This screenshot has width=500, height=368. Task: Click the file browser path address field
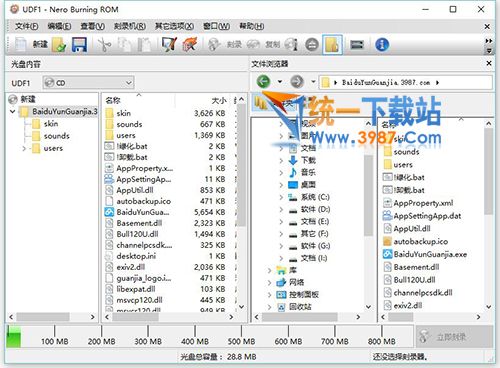[406, 82]
